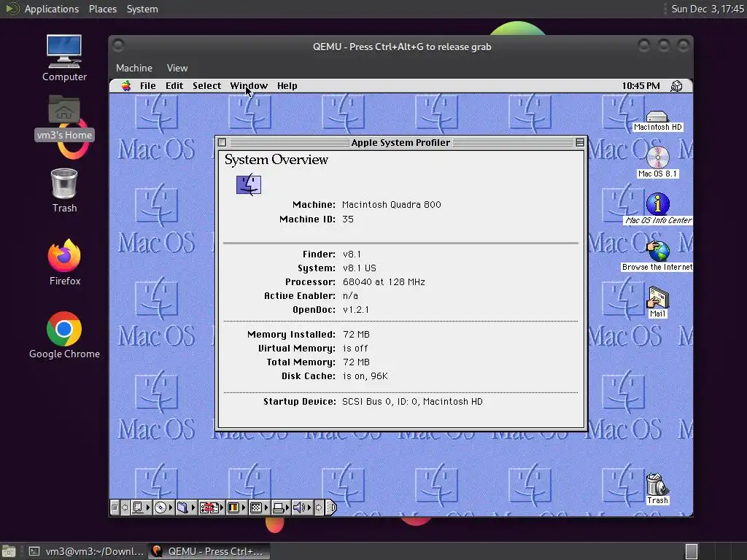Launch Google Chrome from the desktop

(64, 335)
